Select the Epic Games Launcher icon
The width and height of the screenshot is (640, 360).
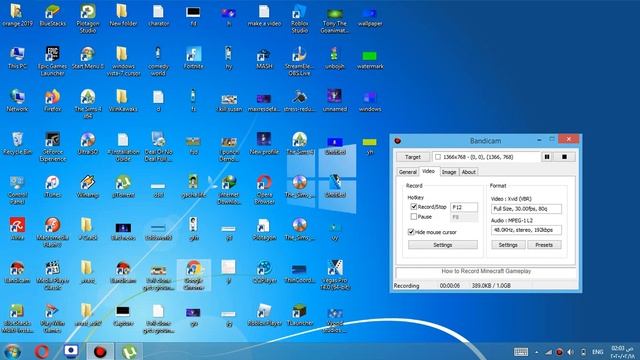(x=53, y=61)
